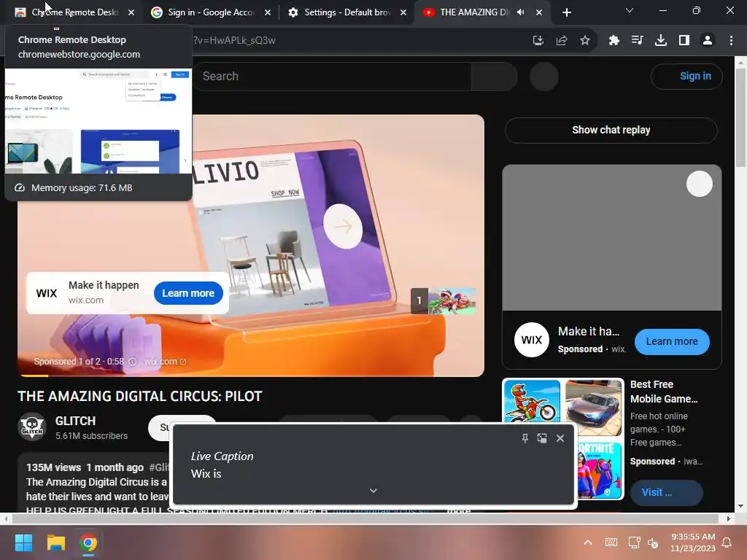The width and height of the screenshot is (747, 560).
Task: Click Memory usage: 71.6 MB text
Action: [82, 188]
